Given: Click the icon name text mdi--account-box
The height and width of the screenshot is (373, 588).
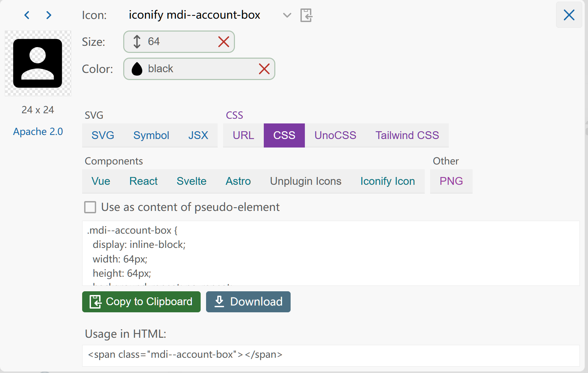Looking at the screenshot, I should (195, 15).
